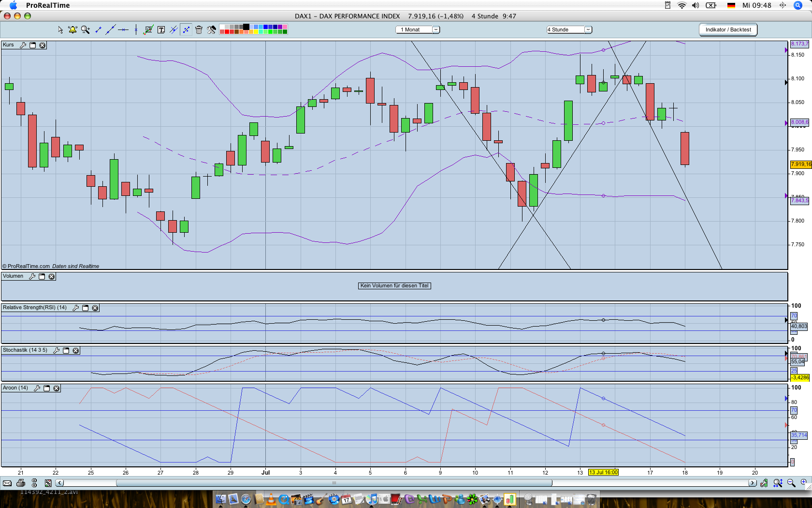This screenshot has width=812, height=508.
Task: Open candlestick chart settings wrench icon
Action: [23, 45]
